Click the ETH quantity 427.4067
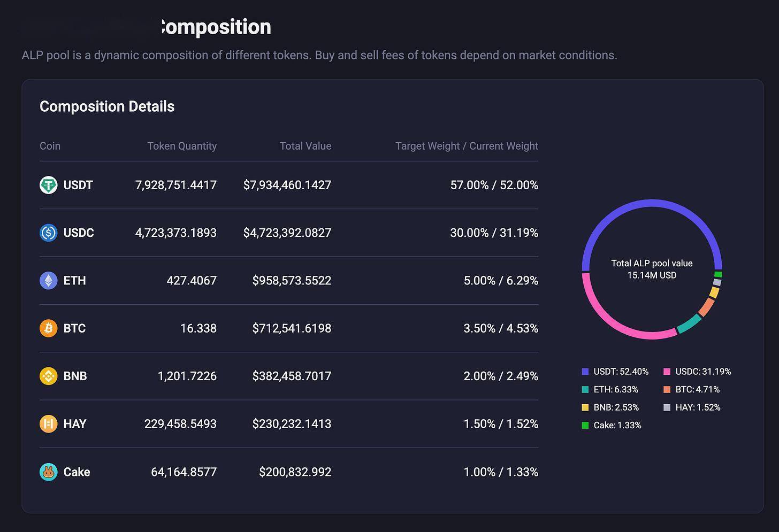This screenshot has height=532, width=779. tap(192, 280)
